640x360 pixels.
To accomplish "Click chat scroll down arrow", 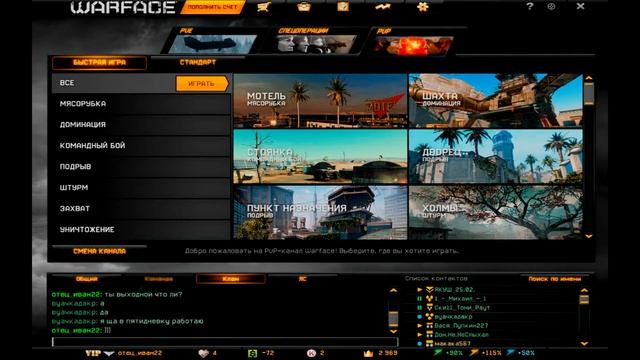I will coord(393,331).
